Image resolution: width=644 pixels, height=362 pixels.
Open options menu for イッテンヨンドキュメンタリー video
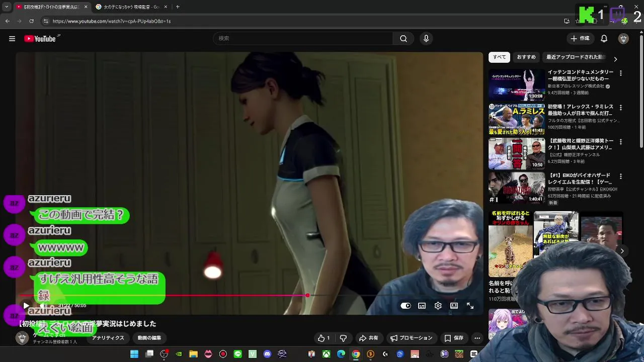[x=620, y=73]
